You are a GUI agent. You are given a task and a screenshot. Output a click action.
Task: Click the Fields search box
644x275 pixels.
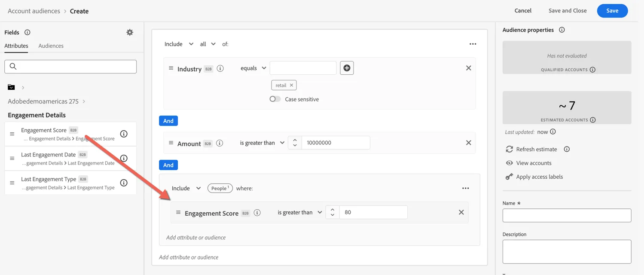click(70, 66)
